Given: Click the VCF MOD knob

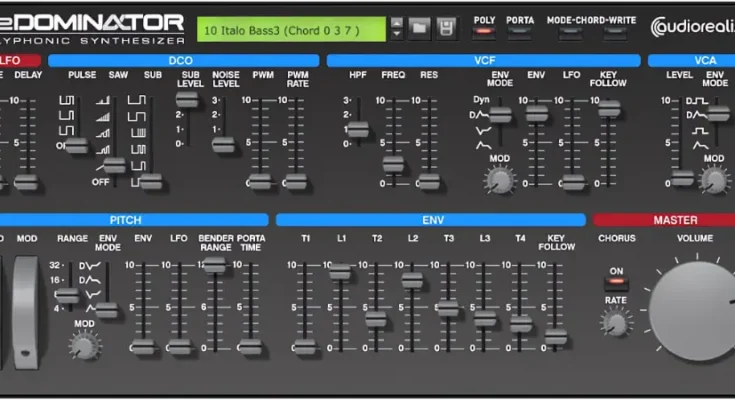Looking at the screenshot, I should click(x=498, y=179).
